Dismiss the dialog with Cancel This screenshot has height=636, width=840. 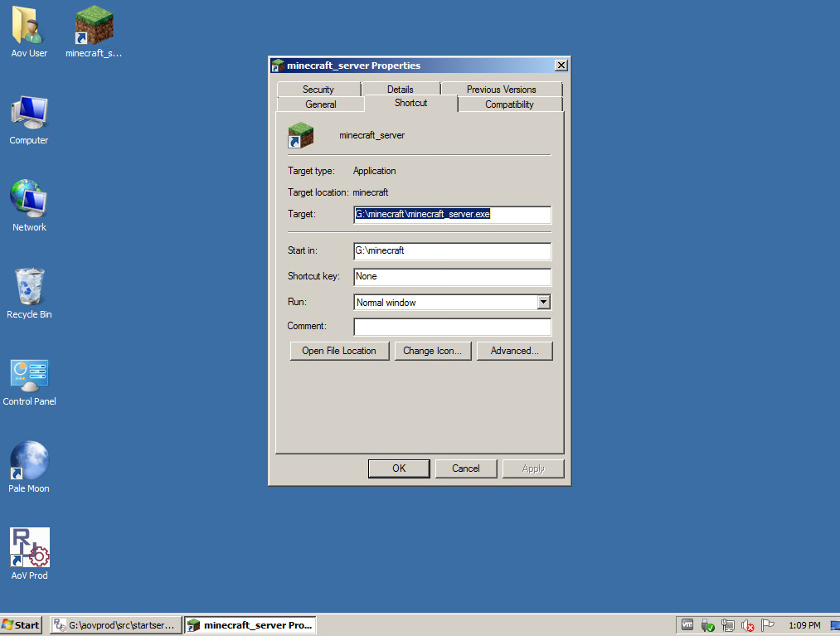tap(465, 469)
